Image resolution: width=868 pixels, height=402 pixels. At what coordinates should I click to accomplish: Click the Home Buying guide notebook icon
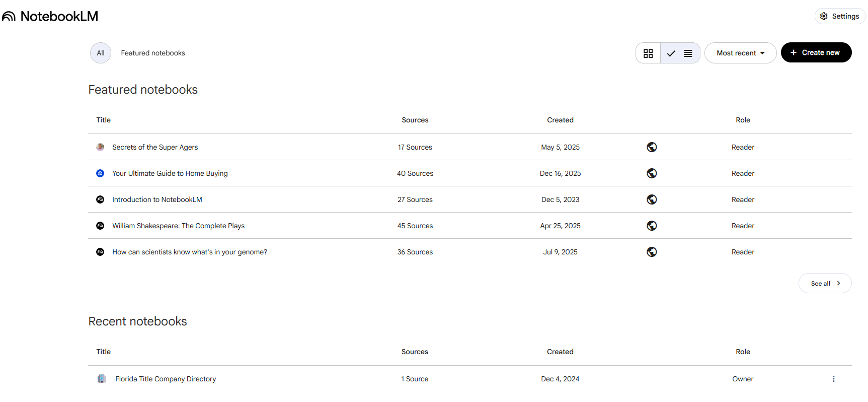point(100,173)
